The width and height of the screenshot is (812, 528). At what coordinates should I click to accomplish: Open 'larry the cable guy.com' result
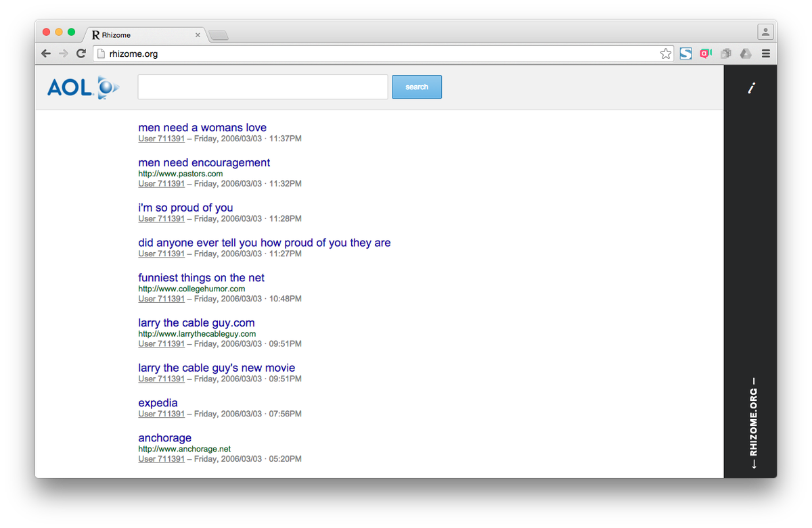(196, 323)
